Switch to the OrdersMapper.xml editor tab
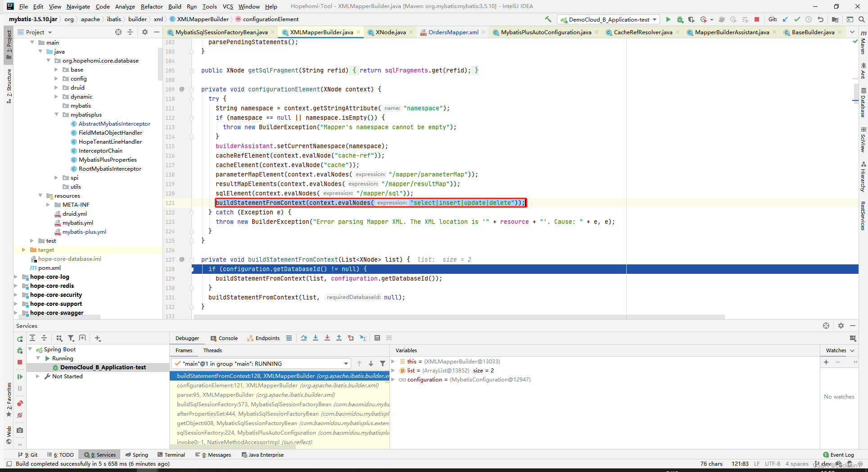This screenshot has height=472, width=868. [x=453, y=32]
